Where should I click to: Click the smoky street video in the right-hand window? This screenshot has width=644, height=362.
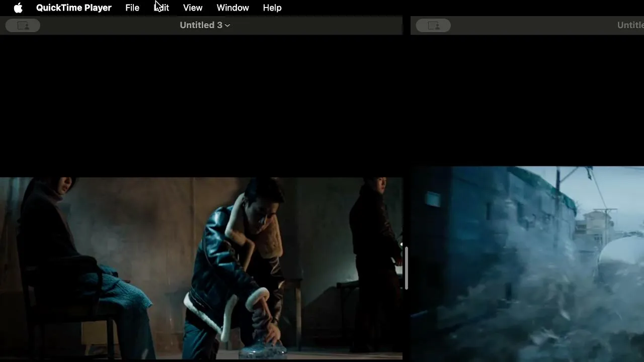pyautogui.click(x=527, y=264)
